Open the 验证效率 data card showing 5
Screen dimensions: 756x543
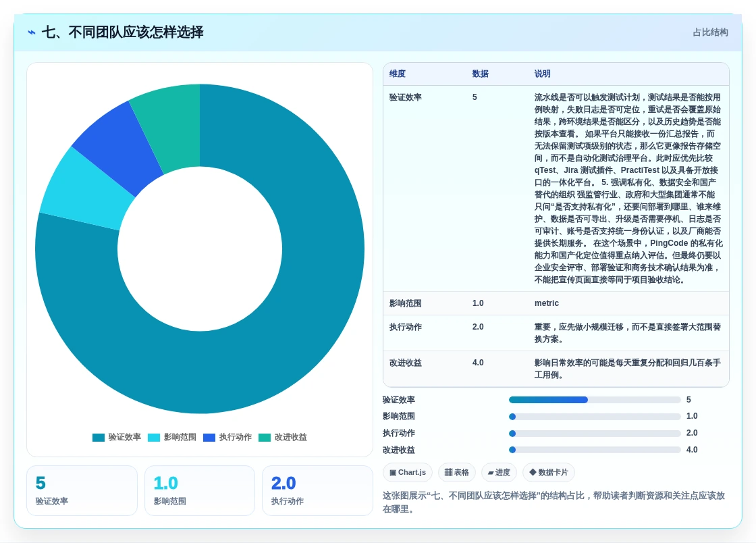click(x=82, y=490)
